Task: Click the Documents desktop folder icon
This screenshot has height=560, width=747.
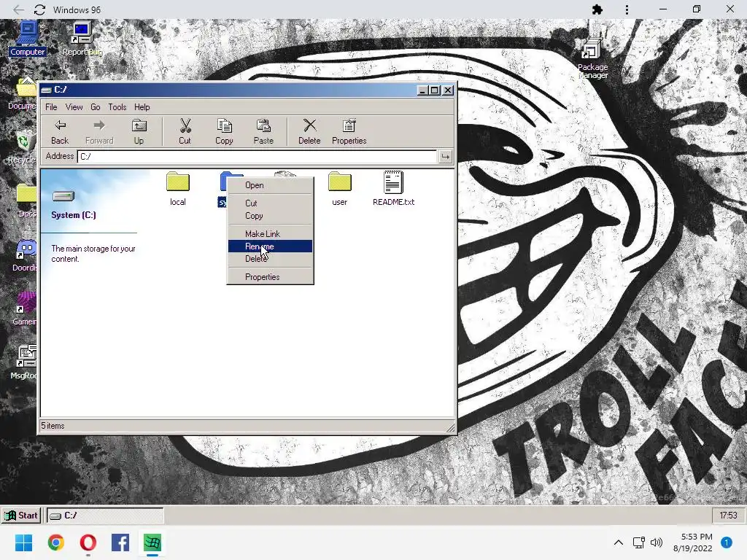Action: click(x=22, y=93)
